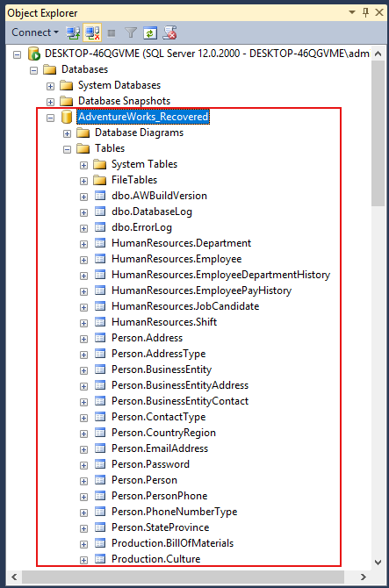Viewport: 389px width, 588px height.
Task: Click the horizontal scrollbar right arrow
Action: coord(363,577)
